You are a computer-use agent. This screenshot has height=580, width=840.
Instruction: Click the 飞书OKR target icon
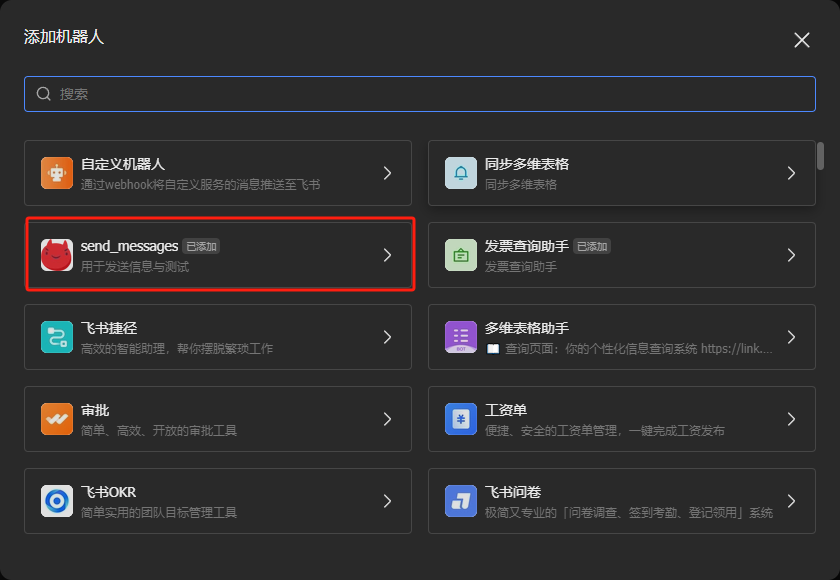57,501
